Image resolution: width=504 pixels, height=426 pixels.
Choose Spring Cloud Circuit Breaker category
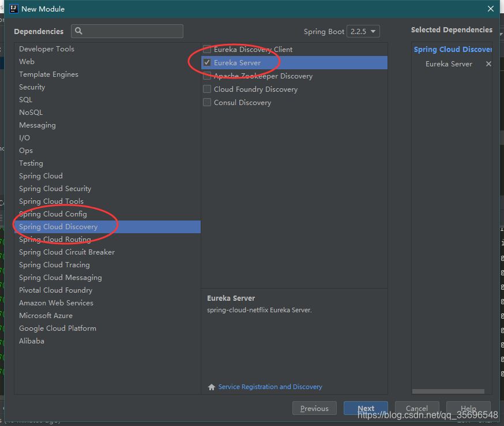107,252
